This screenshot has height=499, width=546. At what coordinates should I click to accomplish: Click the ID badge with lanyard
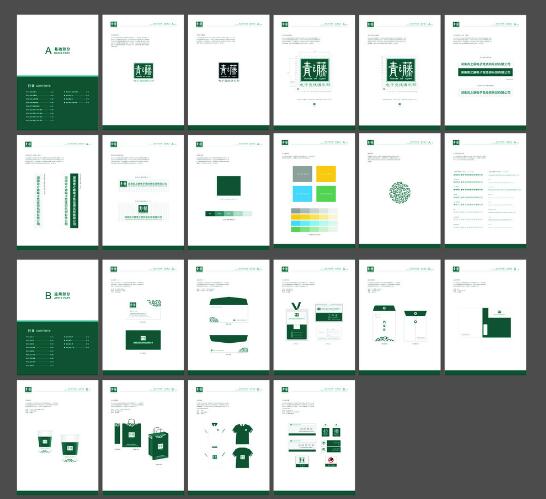(297, 321)
